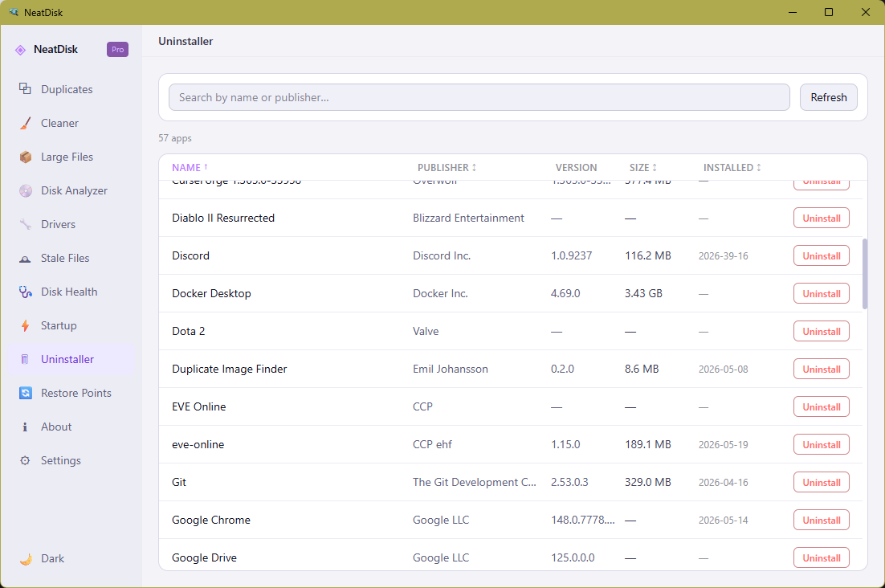Refresh the installed apps list

[829, 98]
